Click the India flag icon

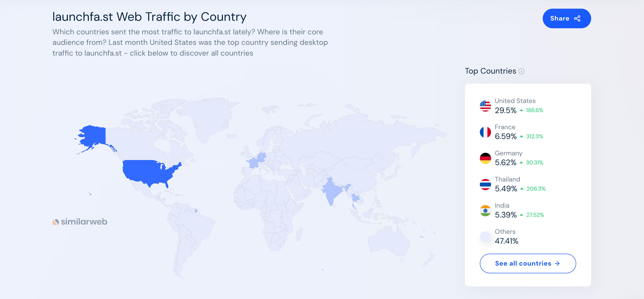[x=485, y=210]
